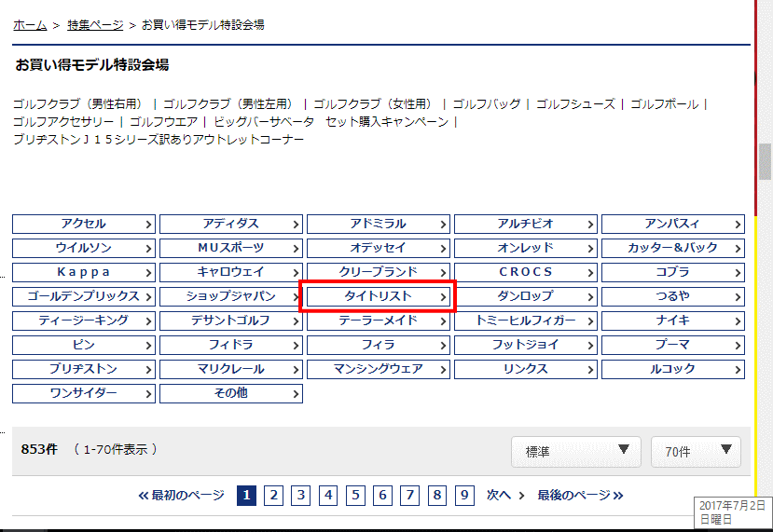Open ゴルフシューズ category link
Image resolution: width=773 pixels, height=532 pixels.
point(576,104)
